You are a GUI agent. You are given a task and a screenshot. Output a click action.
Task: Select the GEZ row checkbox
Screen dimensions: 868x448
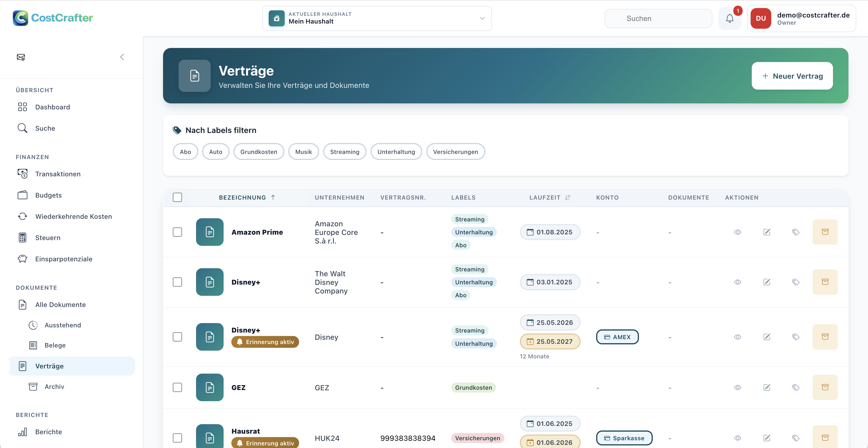coord(177,388)
